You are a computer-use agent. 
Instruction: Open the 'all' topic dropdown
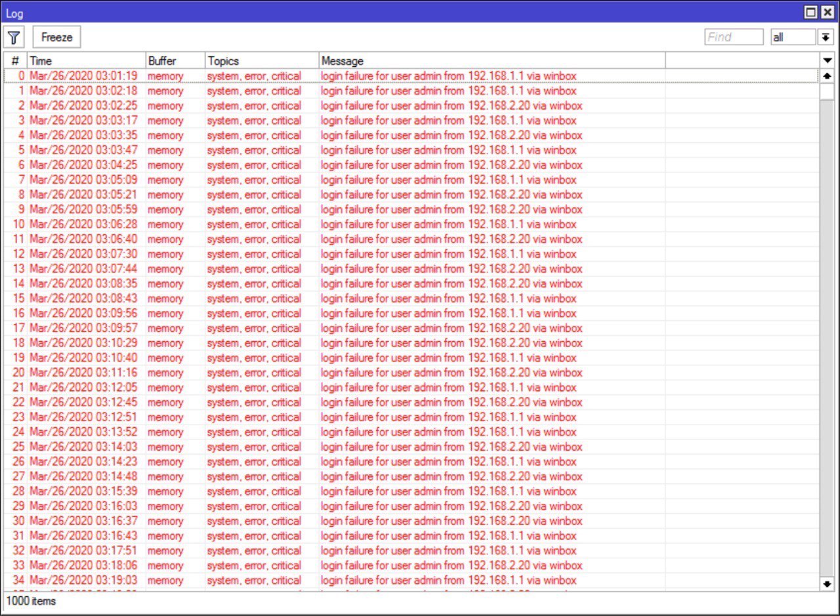pyautogui.click(x=793, y=37)
